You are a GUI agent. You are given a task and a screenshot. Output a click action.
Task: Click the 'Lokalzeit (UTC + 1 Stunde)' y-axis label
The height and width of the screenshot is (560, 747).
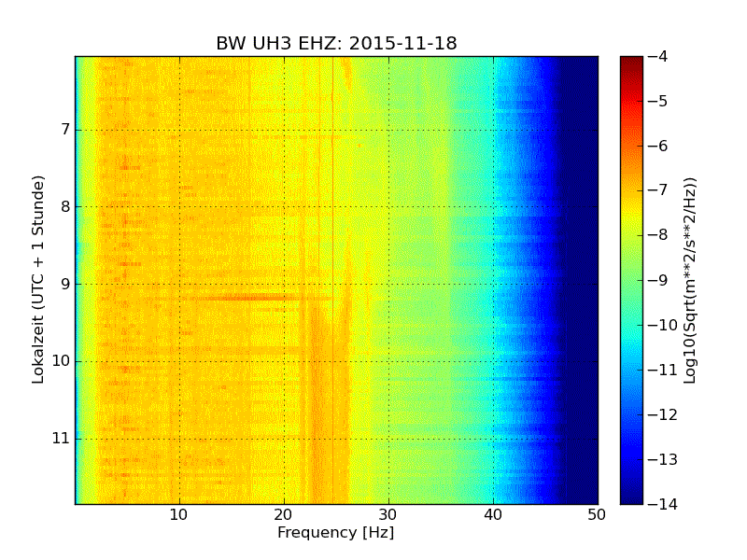(38, 279)
